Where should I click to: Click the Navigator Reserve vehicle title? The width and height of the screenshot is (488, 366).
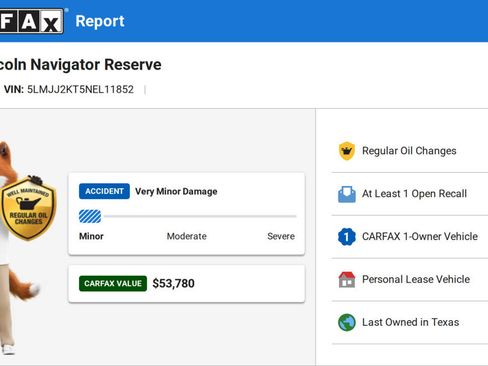[80, 65]
